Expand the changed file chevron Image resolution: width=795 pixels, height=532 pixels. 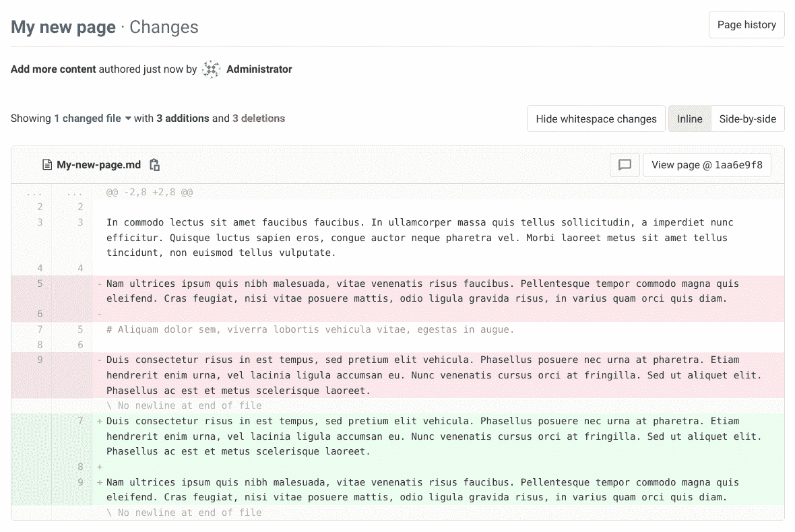(127, 119)
